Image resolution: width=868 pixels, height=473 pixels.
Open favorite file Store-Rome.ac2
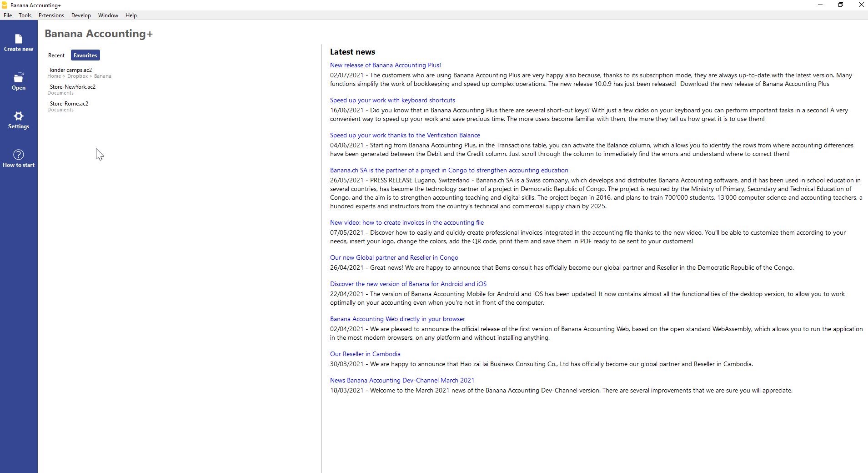click(69, 104)
